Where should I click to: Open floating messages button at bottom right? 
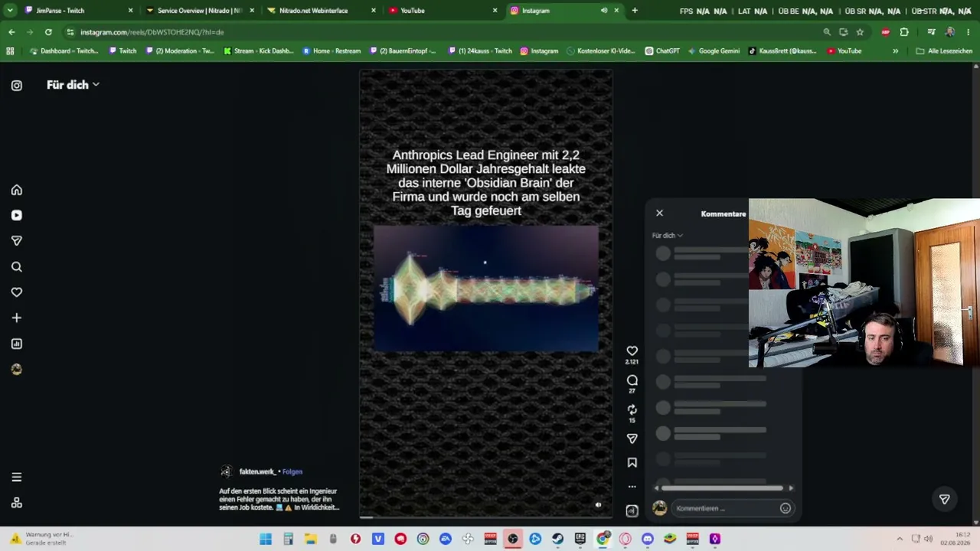click(945, 499)
